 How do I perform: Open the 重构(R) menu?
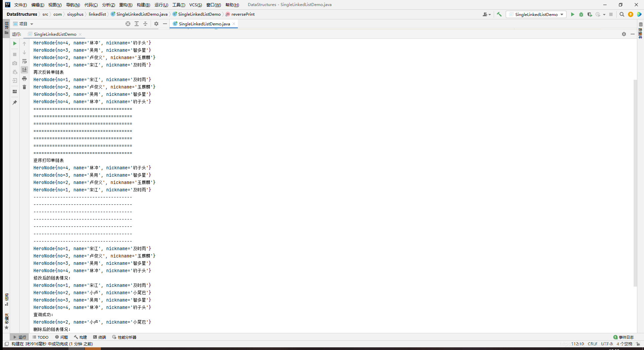click(x=126, y=5)
